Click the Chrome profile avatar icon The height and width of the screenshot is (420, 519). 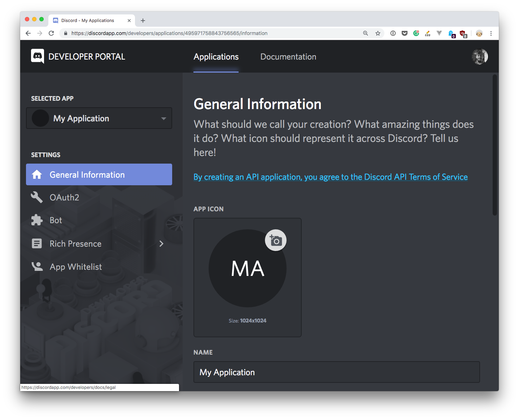[x=479, y=33]
